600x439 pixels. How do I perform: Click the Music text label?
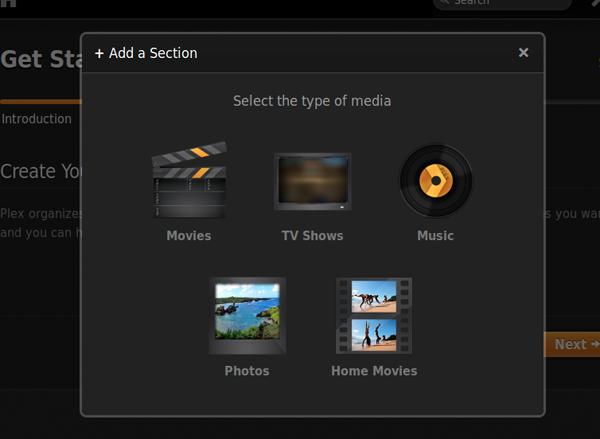click(x=435, y=236)
